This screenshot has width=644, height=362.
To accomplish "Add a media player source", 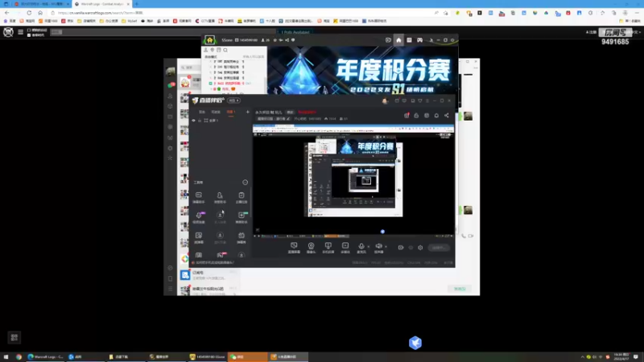I will coord(345,248).
